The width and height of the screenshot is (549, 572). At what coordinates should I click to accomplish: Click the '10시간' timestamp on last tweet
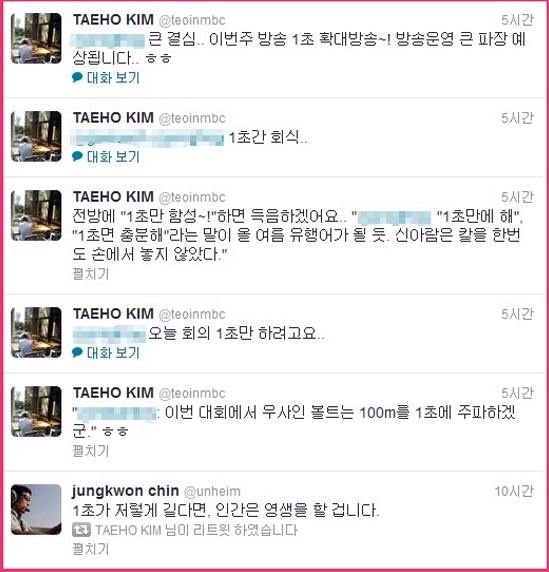click(x=514, y=491)
